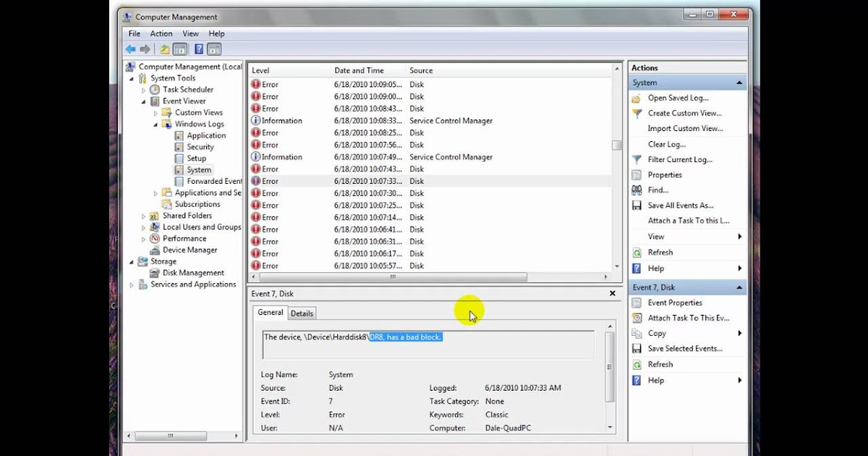Select the Application log node
868x456 pixels.
(206, 135)
